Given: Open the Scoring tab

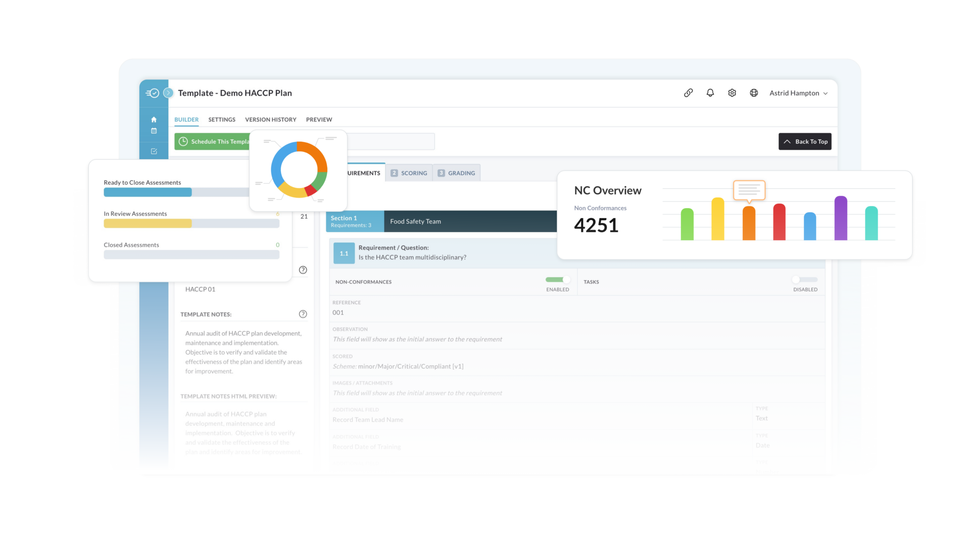Looking at the screenshot, I should (x=409, y=173).
